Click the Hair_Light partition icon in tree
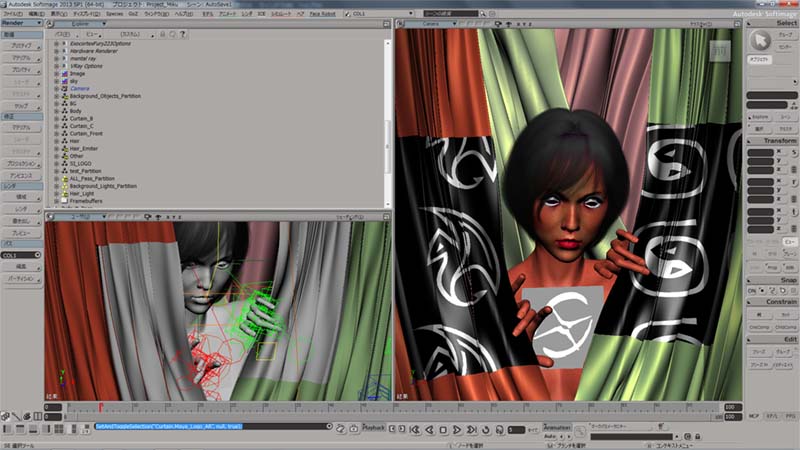 tap(65, 194)
